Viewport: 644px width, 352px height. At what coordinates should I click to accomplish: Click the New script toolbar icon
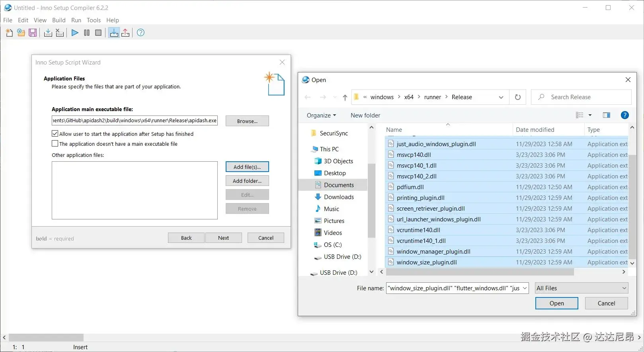9,33
